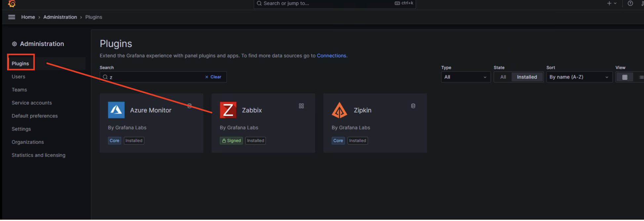Viewport: 644px width, 221px height.
Task: Open Organizations in sidebar
Action: 28,142
